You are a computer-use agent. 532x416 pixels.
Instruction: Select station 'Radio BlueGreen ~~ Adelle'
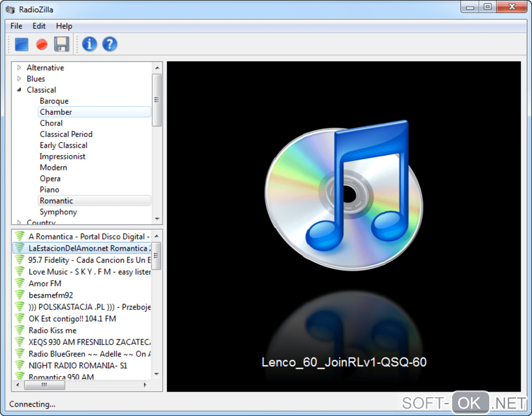89,354
